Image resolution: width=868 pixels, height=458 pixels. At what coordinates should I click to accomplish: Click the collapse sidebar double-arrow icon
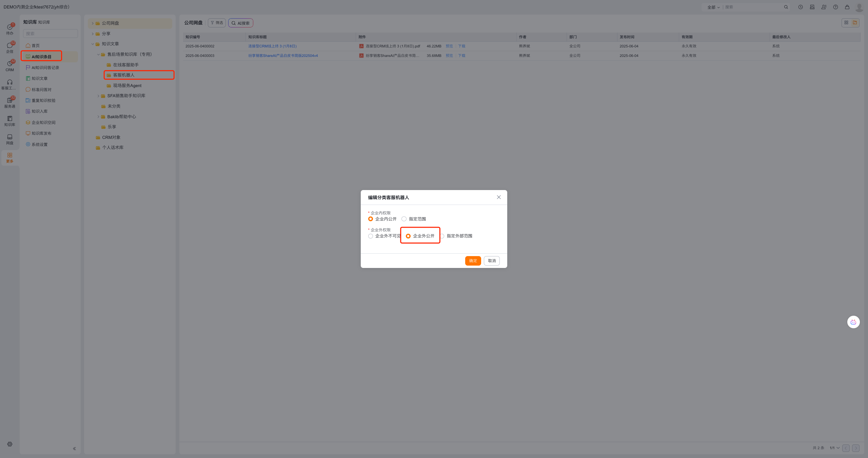(74, 449)
